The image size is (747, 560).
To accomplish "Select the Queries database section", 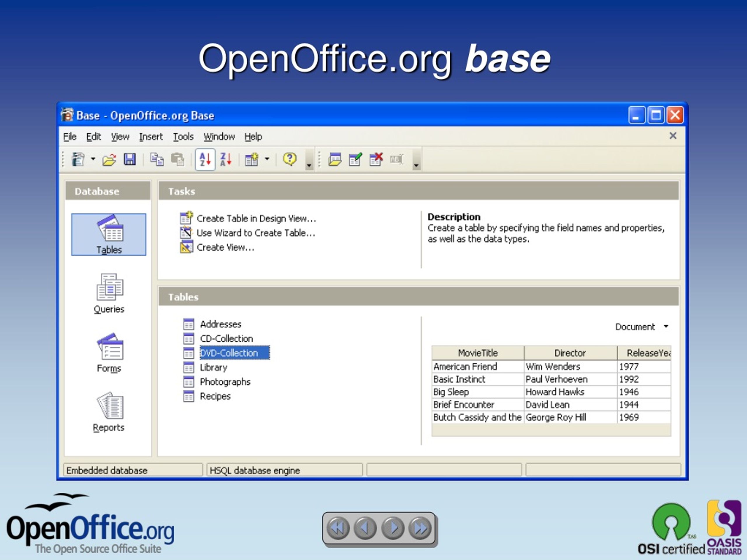I will [x=109, y=294].
